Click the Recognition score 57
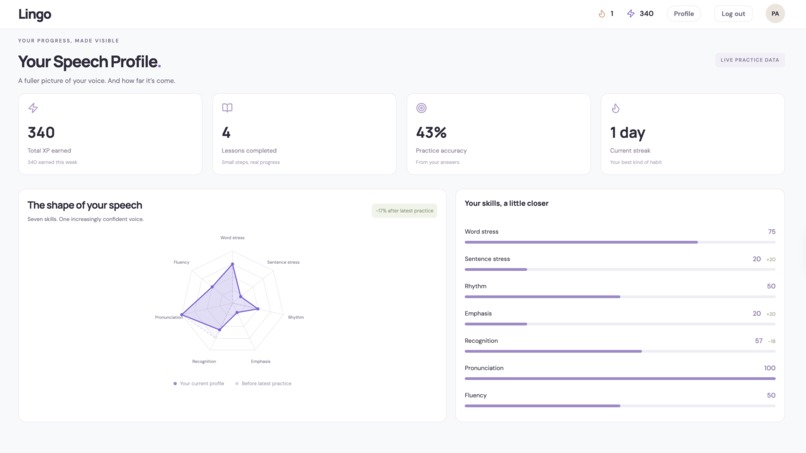Viewport: 806px width, 453px height. coord(759,341)
